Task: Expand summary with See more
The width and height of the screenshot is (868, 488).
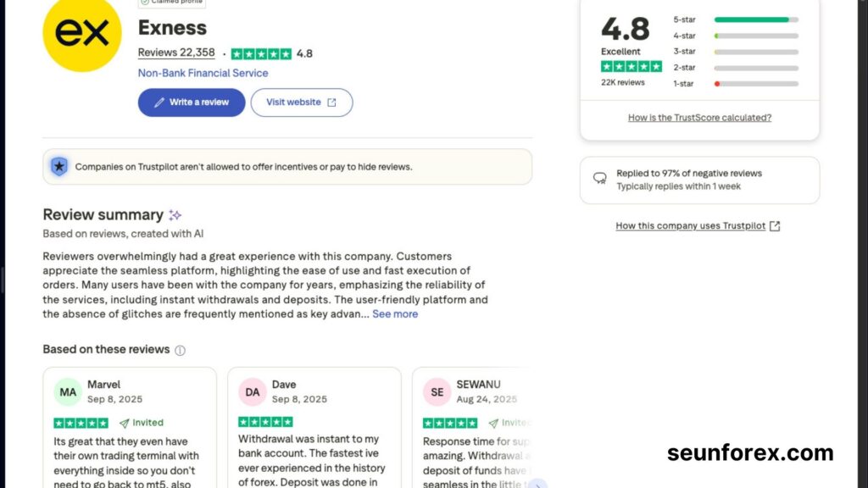Action: coord(395,313)
